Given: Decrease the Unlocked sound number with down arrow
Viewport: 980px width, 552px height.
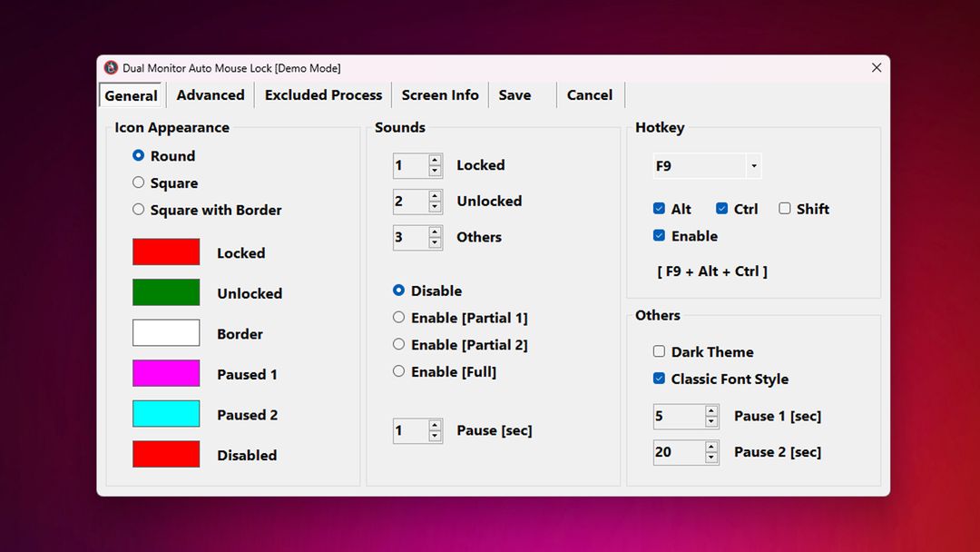Looking at the screenshot, I should [x=435, y=207].
